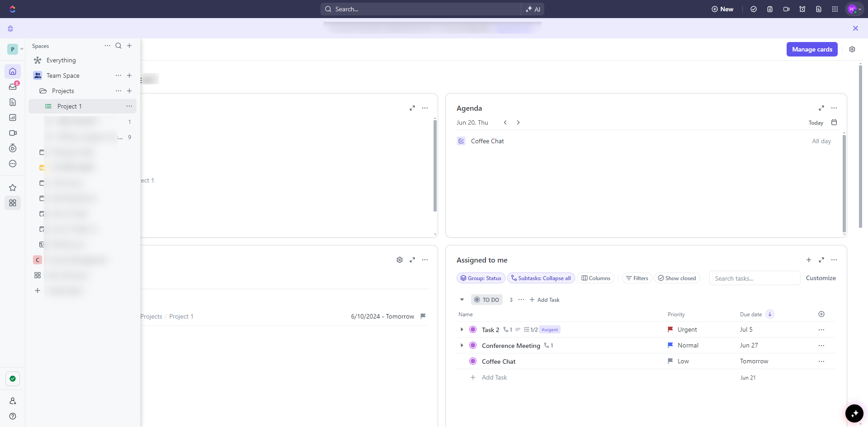Open the floating AI assistant button

pyautogui.click(x=854, y=413)
